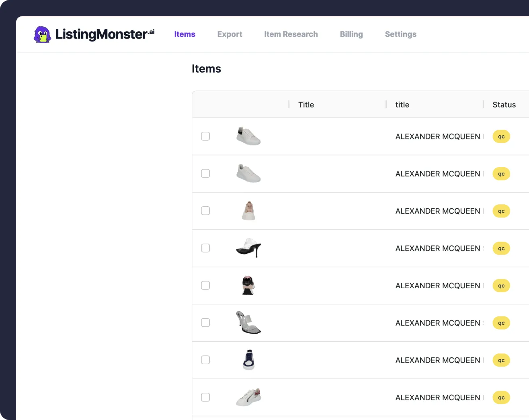Check the box for the navy and white sneaker

tap(205, 360)
